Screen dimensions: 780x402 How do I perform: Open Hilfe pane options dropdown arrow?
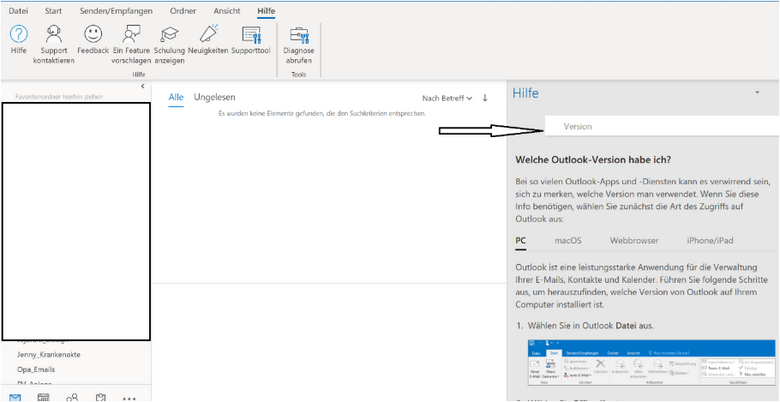pyautogui.click(x=757, y=93)
